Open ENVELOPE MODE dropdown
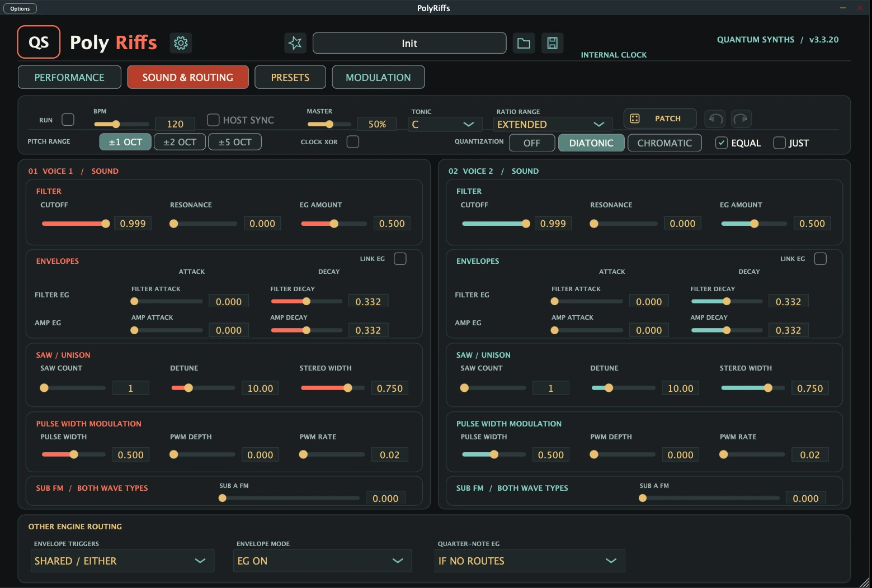 (x=323, y=561)
